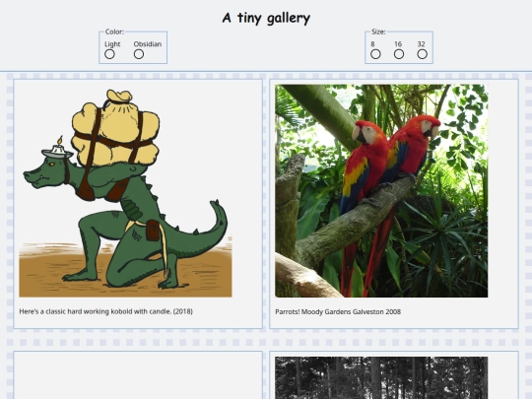The height and width of the screenshot is (399, 532).
Task: Choose size 32 radio button
Action: tap(422, 54)
